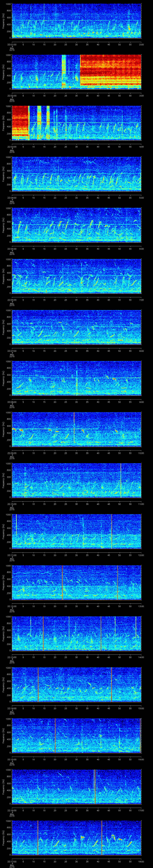Click the spectrogram panel starting at 22:02:00

(76, 72)
